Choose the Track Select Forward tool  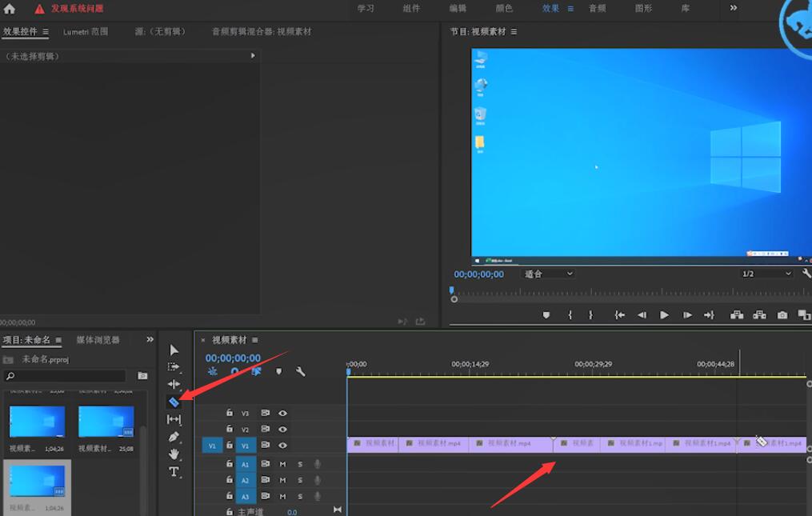(x=174, y=366)
